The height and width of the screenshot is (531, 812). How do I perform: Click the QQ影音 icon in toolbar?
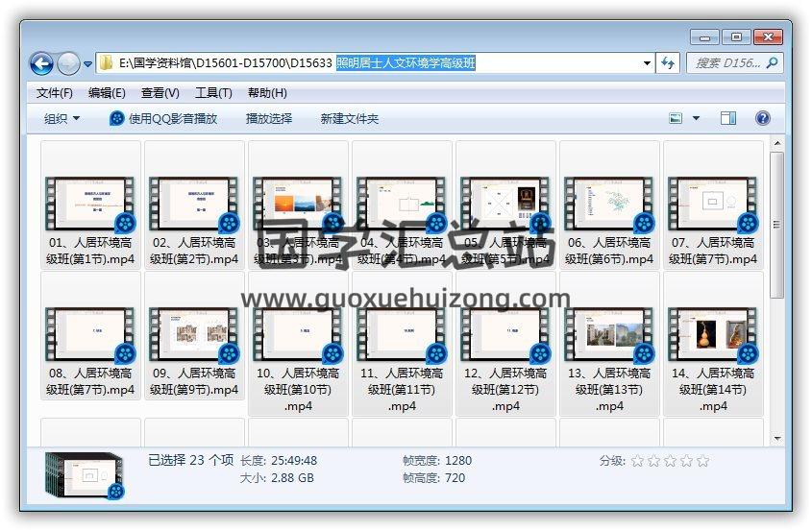coord(117,118)
